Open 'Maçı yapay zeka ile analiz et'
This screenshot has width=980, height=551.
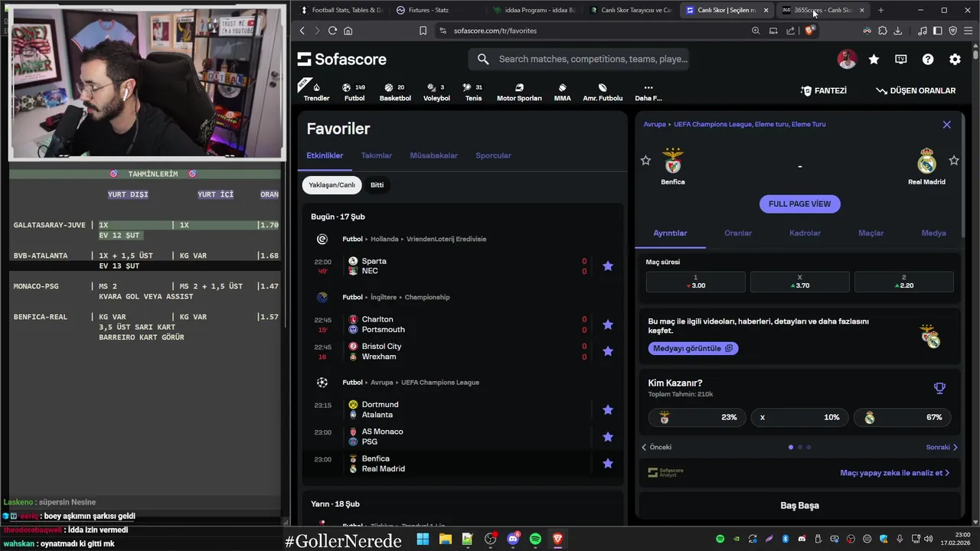click(x=894, y=473)
